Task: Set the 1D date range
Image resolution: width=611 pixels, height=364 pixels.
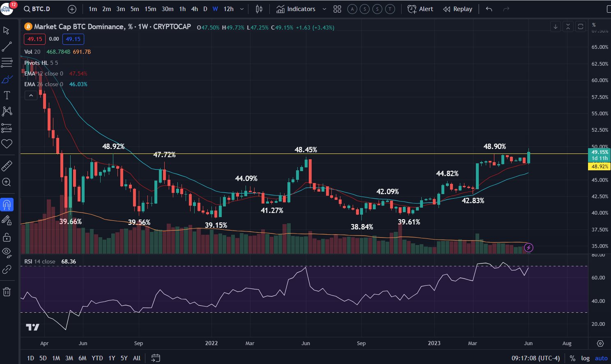Action: [30, 358]
